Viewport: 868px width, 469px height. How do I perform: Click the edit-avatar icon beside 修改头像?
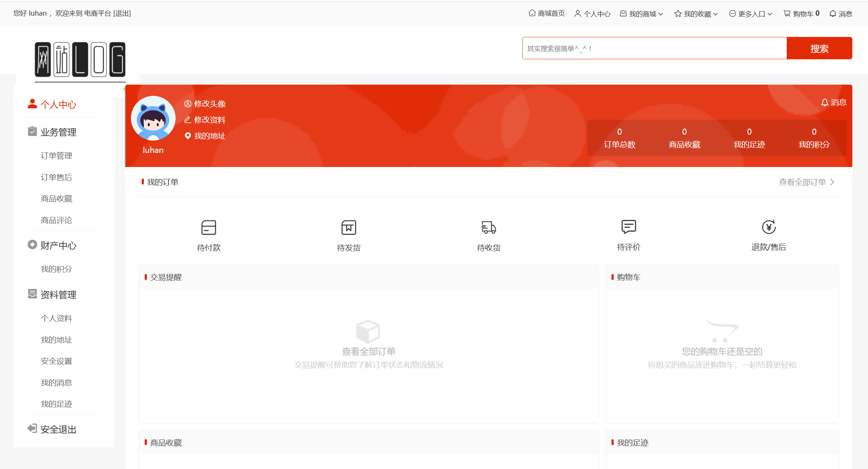(188, 104)
